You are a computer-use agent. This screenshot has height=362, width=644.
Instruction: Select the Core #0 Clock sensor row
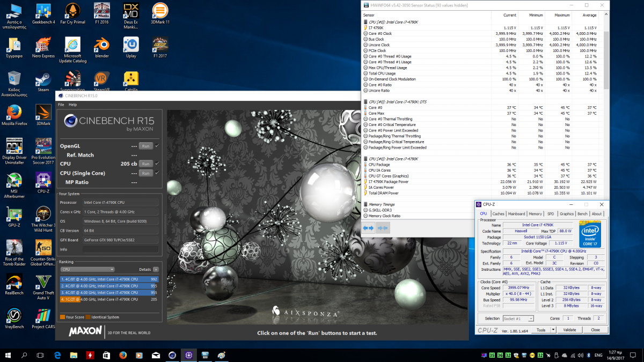(480, 33)
